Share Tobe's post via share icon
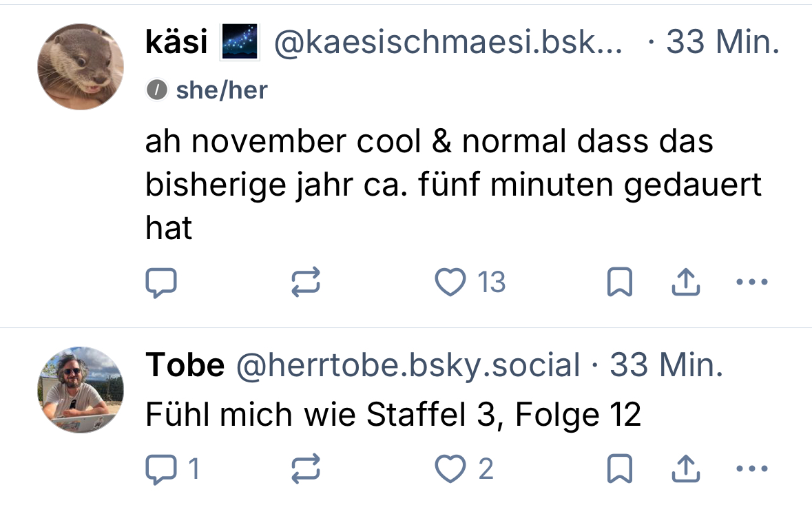 click(685, 469)
